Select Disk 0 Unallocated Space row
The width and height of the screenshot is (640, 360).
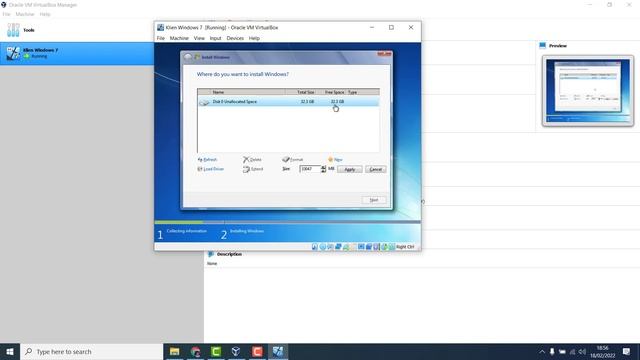coord(288,102)
